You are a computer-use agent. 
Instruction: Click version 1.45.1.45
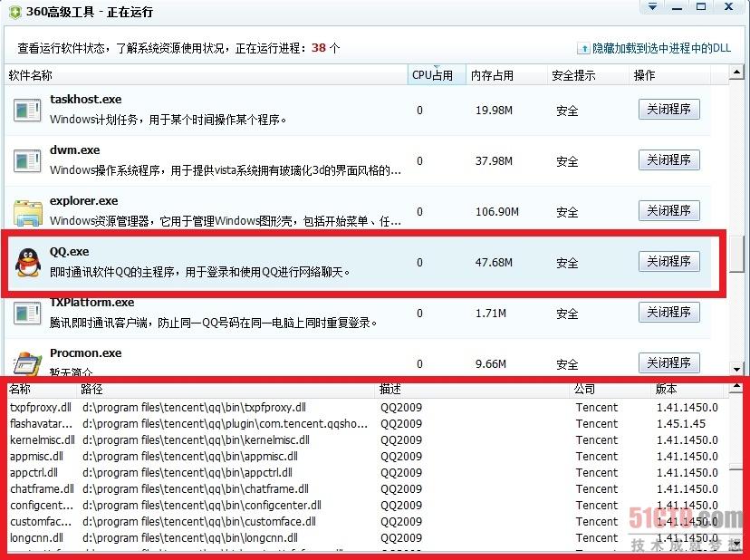[681, 424]
